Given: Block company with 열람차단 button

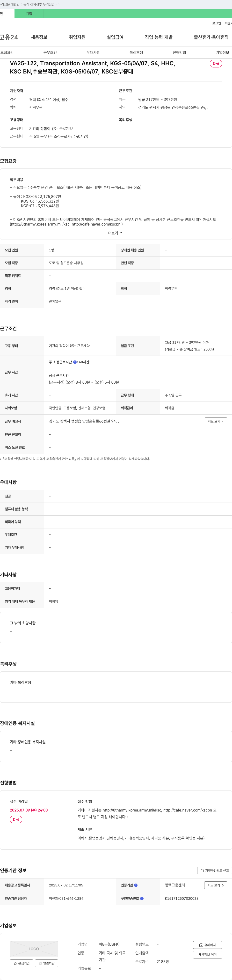Looking at the screenshot, I should (46, 963).
